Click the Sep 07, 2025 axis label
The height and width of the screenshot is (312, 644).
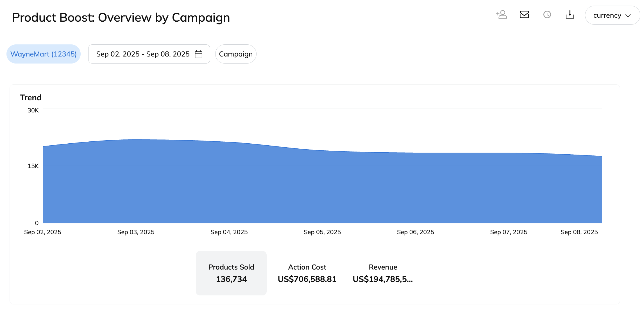(509, 232)
